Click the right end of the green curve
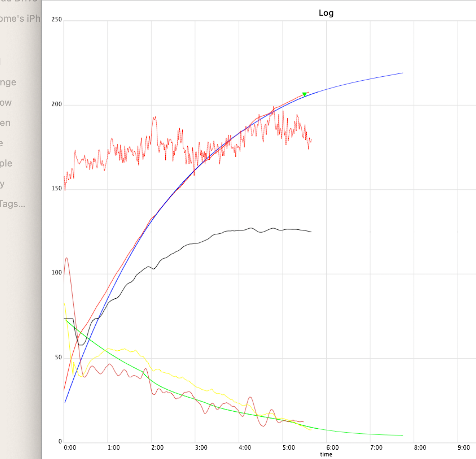The image size is (476, 459). click(x=402, y=435)
